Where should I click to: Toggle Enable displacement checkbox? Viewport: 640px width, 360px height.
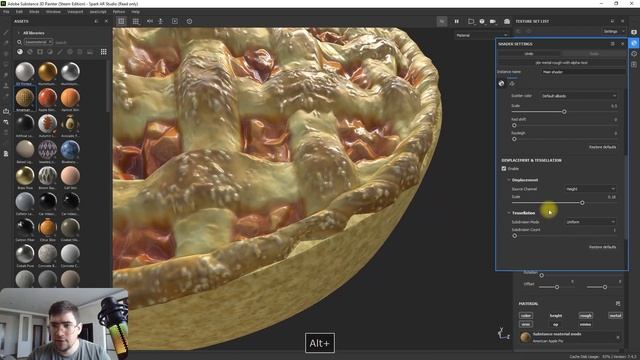coord(504,169)
